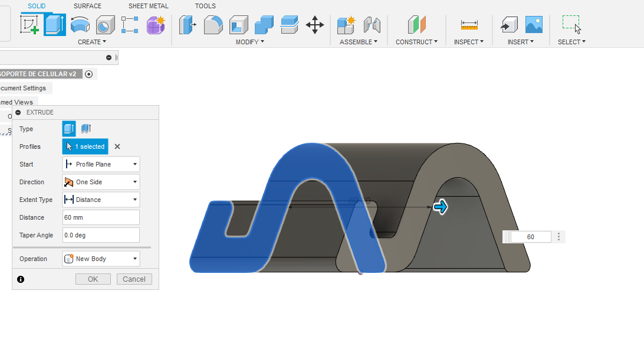This screenshot has width=644, height=339.
Task: Expand the SELECT menu
Action: coord(571,42)
